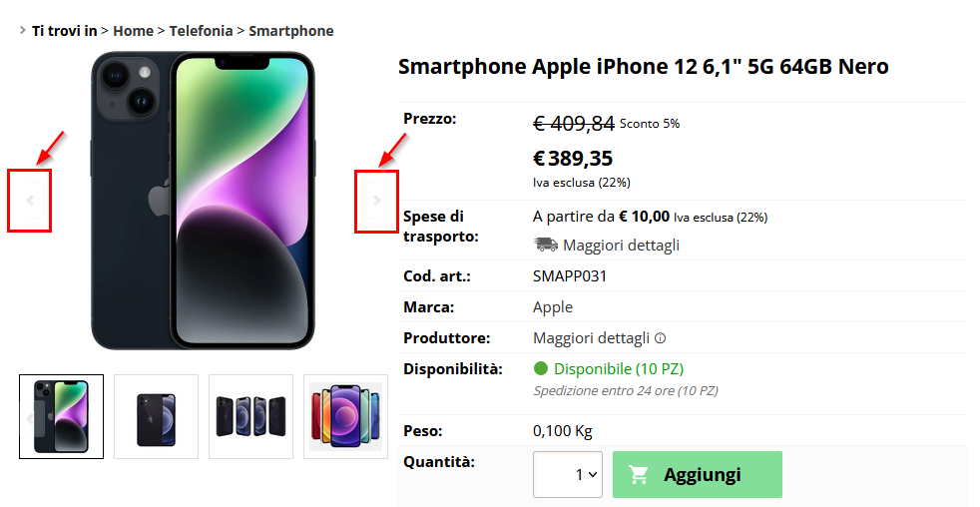
Task: Open the Home breadcrumb link
Action: pyautogui.click(x=133, y=31)
